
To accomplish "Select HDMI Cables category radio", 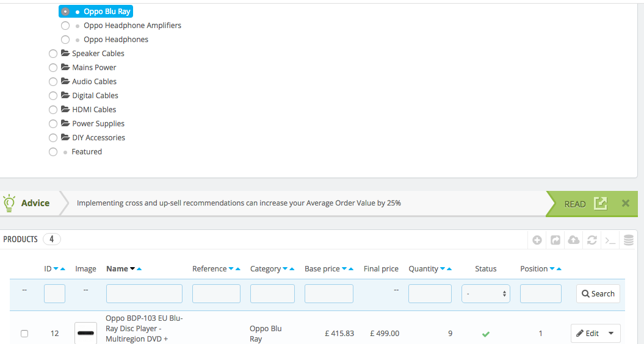I will click(x=53, y=110).
